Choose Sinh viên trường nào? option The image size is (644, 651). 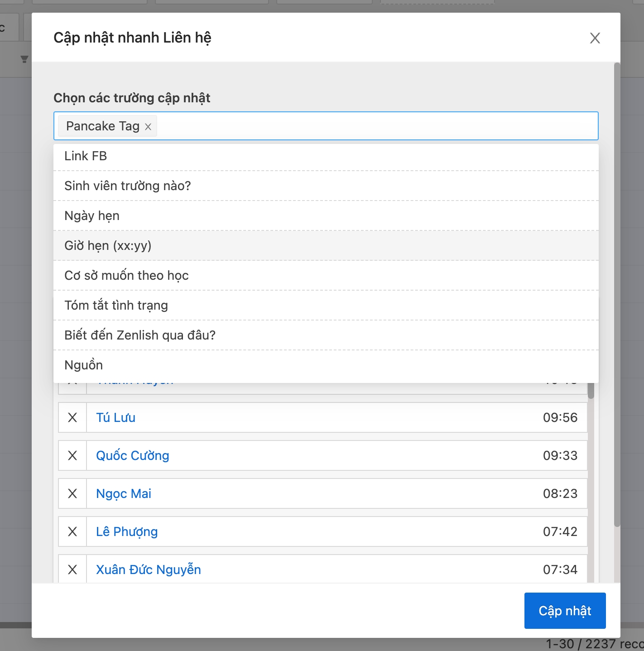coord(128,186)
